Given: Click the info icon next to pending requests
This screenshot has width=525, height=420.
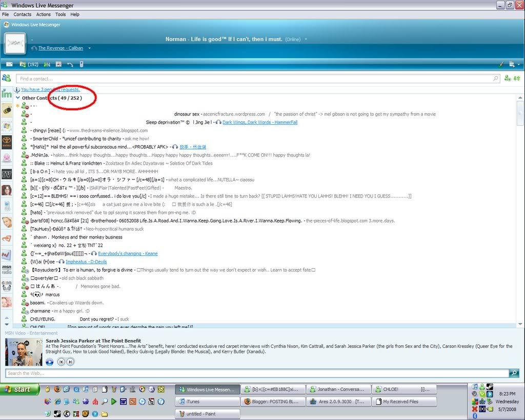Looking at the screenshot, I should 17,89.
